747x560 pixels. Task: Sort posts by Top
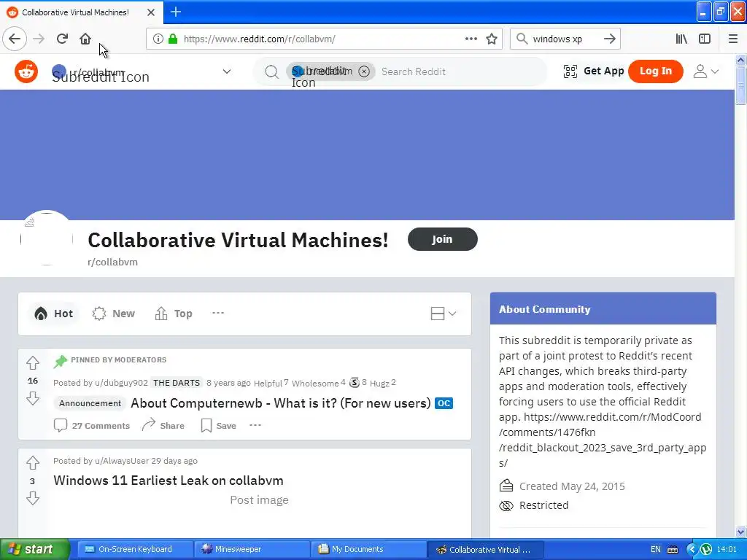click(x=174, y=314)
